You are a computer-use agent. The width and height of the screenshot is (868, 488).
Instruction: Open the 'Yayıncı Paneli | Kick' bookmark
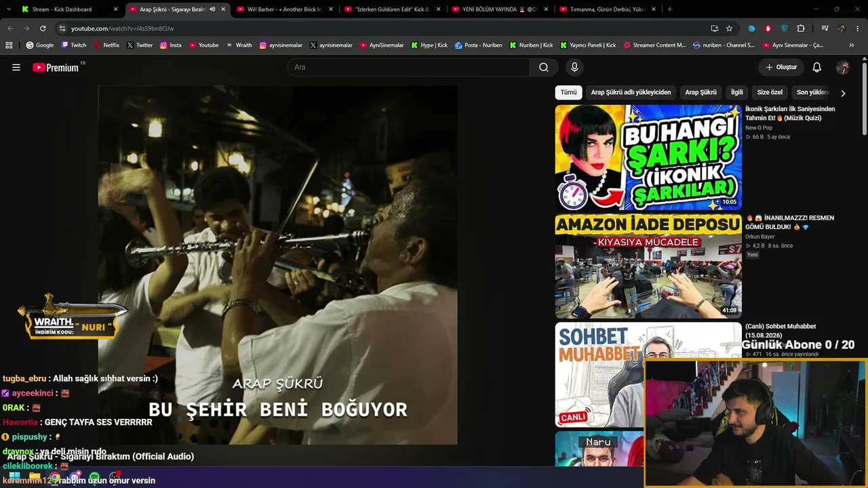pos(588,45)
